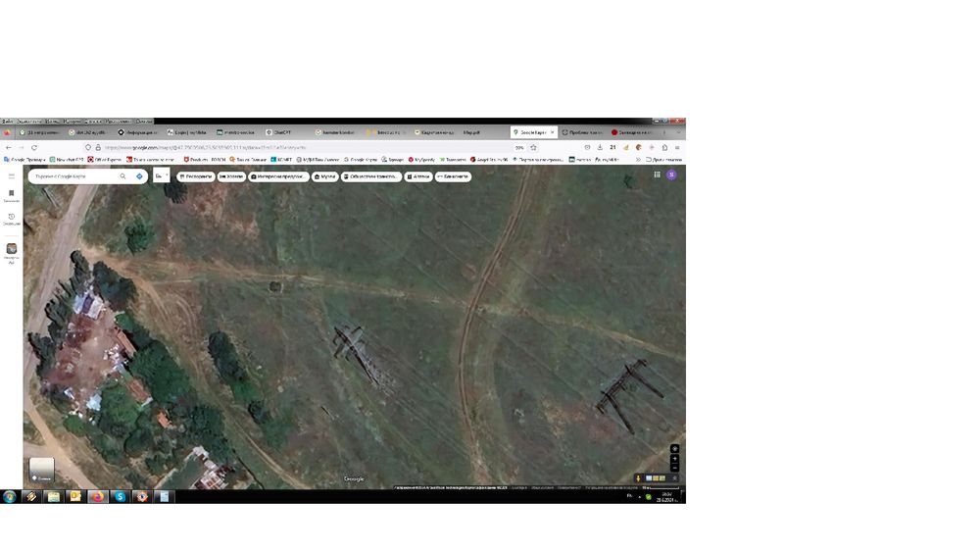Click the search magnifier icon in Maps

[x=123, y=176]
